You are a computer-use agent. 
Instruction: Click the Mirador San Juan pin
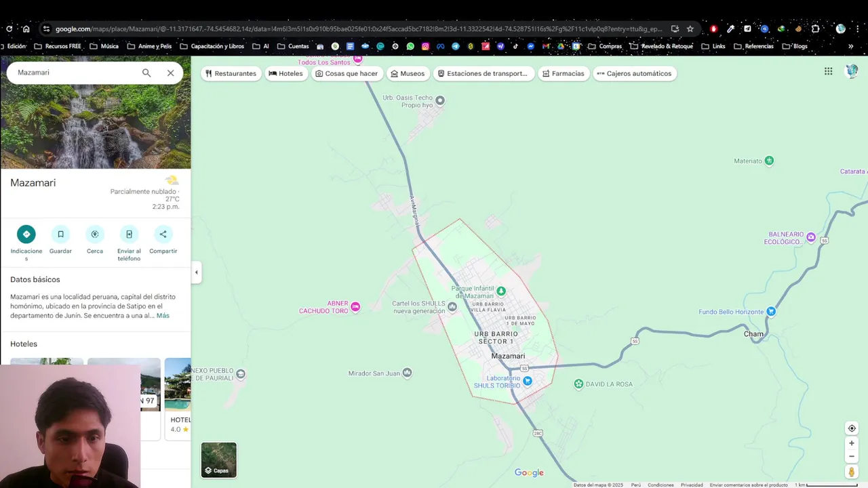pos(407,373)
